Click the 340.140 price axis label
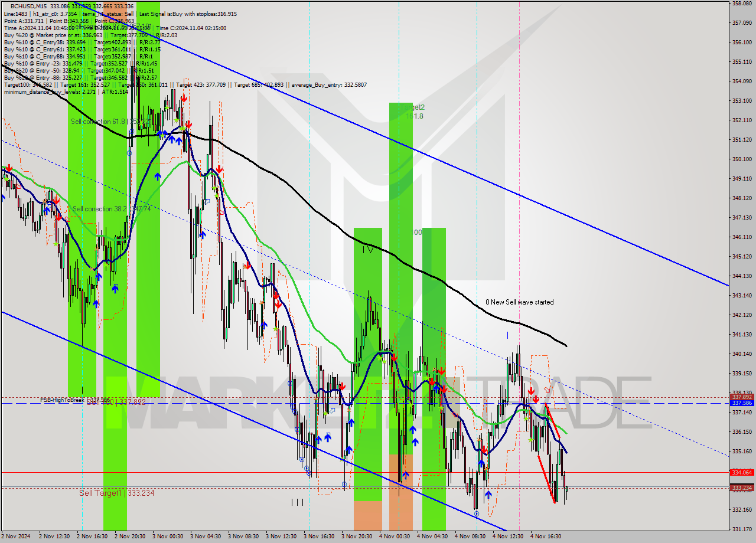Viewport: 756px width, 543px height. [x=742, y=354]
